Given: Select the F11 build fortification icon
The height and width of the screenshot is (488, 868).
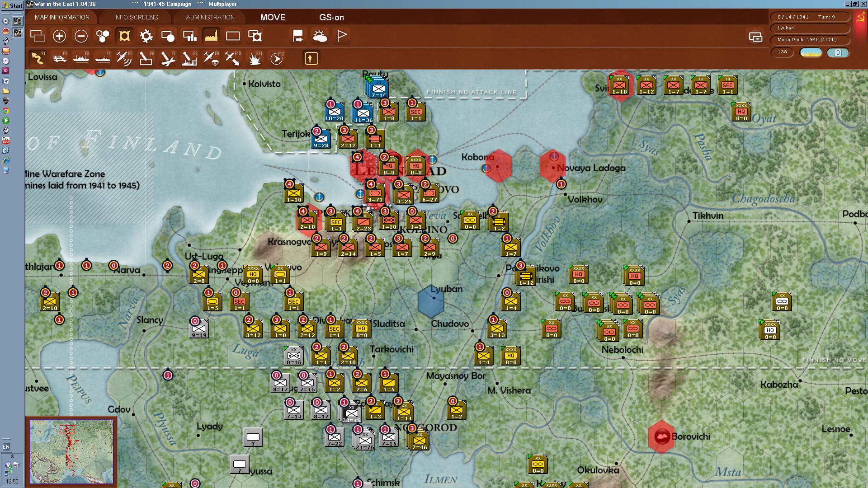Looking at the screenshot, I should [255, 58].
